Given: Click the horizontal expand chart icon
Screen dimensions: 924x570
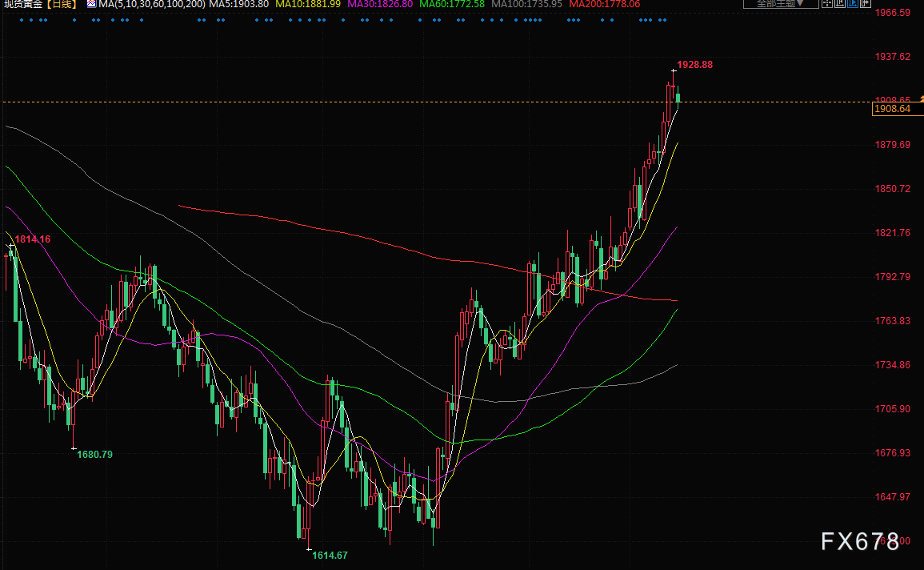Looking at the screenshot, I should click(866, 3).
